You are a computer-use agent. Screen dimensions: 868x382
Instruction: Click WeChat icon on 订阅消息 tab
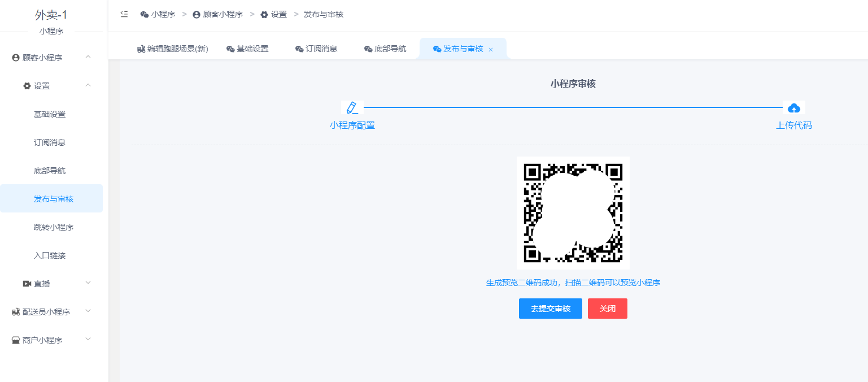coord(299,49)
